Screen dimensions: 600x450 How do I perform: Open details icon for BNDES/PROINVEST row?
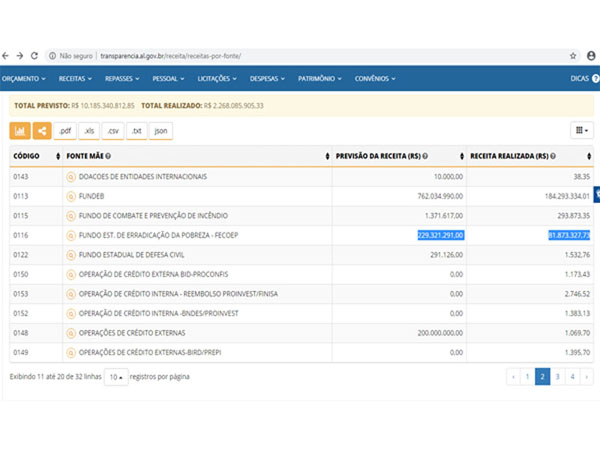[71, 313]
